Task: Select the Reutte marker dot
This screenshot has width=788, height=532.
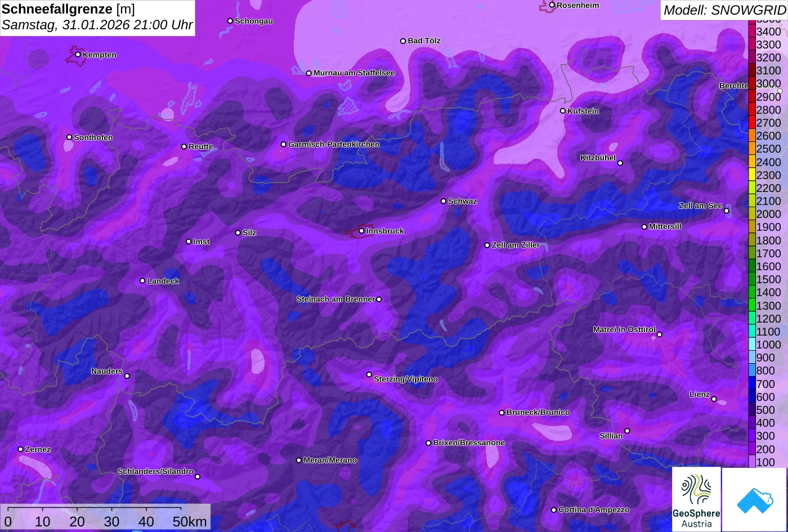Action: (x=183, y=146)
